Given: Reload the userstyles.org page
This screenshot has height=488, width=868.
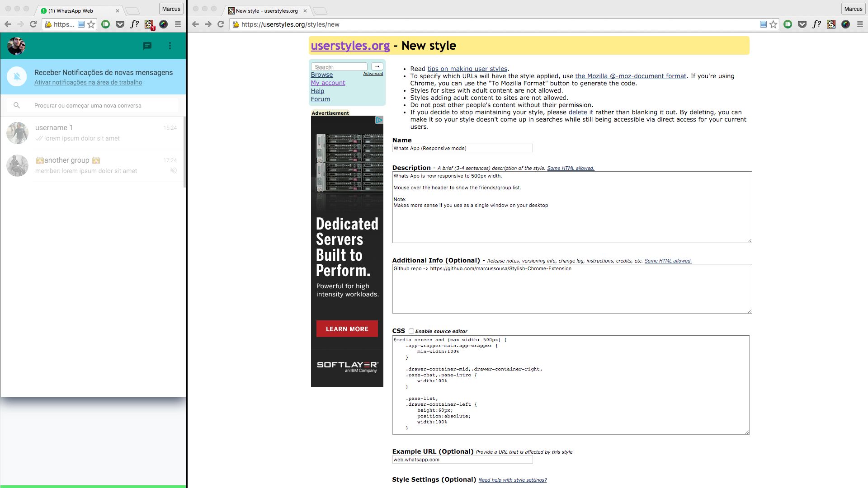Looking at the screenshot, I should [221, 24].
